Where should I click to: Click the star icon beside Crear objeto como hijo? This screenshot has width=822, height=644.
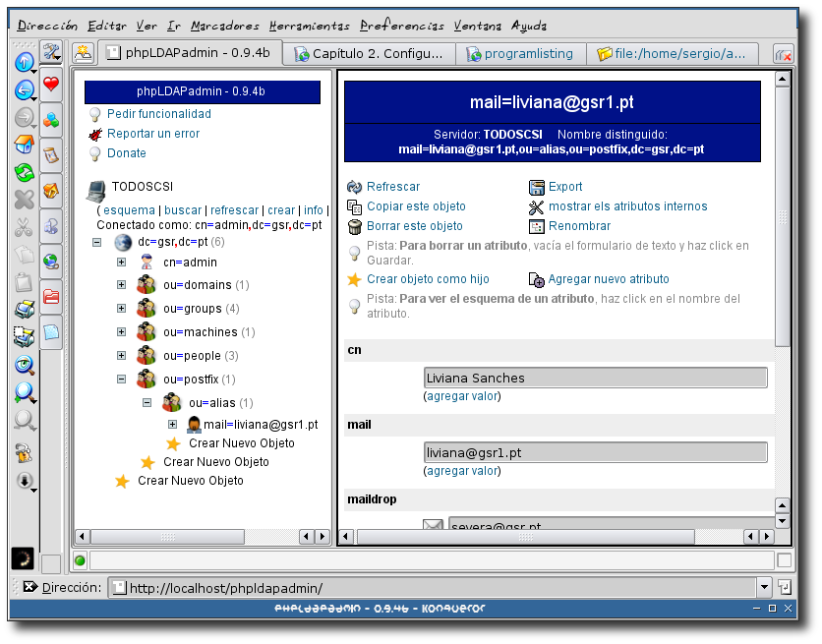click(354, 279)
